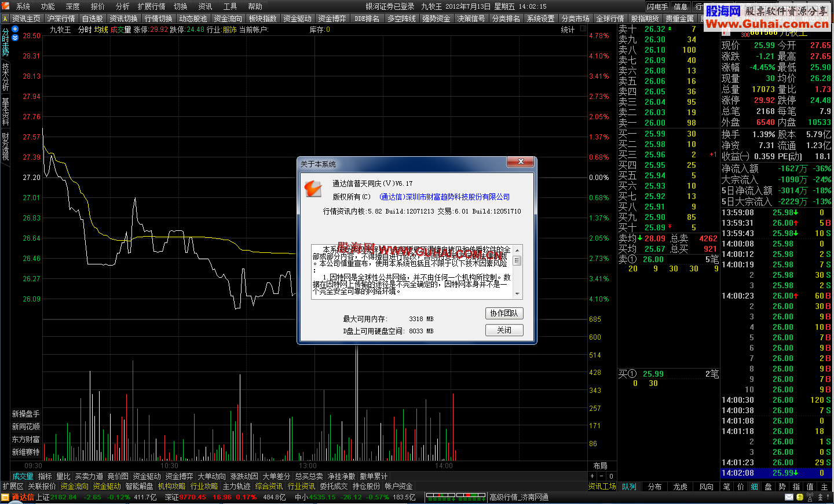Click 全球行情 in the toolbar
The image size is (834, 504).
(610, 19)
